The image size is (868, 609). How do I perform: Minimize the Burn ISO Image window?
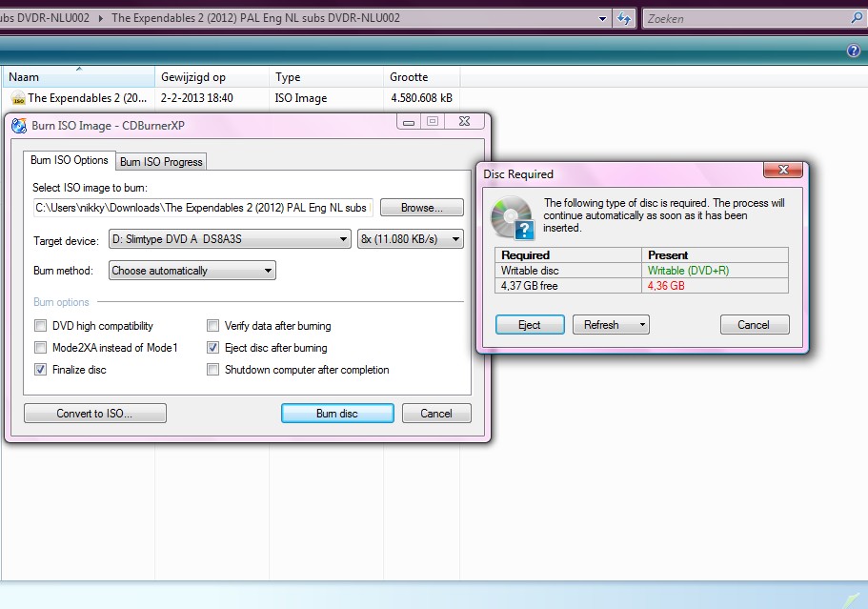click(409, 122)
